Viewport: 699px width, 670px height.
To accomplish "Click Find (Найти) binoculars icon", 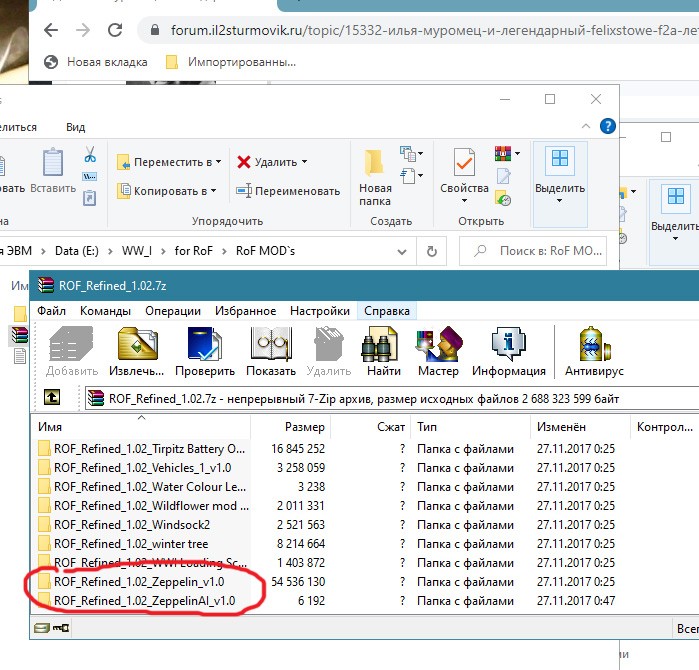I will click(x=379, y=344).
